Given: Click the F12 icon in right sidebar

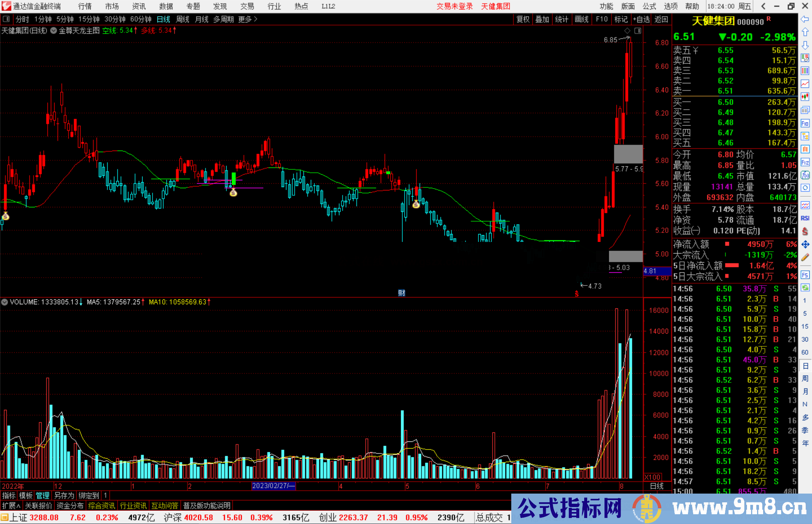Looking at the screenshot, I should point(805,162).
